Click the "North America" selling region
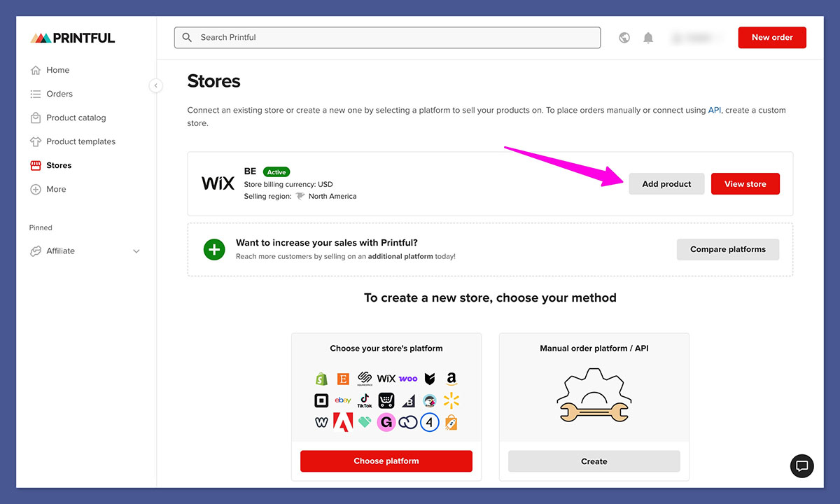The height and width of the screenshot is (504, 840). pos(332,196)
